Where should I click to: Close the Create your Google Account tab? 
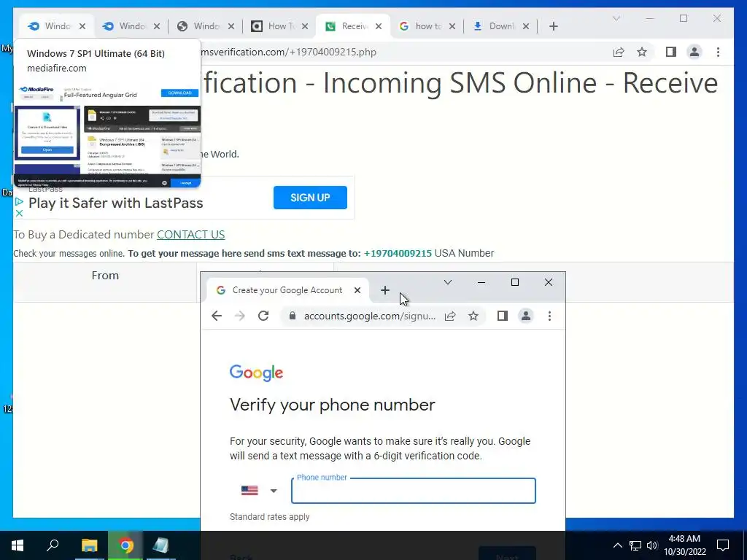tap(357, 290)
